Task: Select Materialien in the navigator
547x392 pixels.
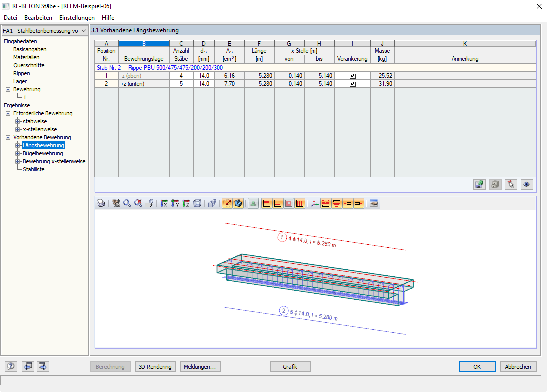Action: 26,57
